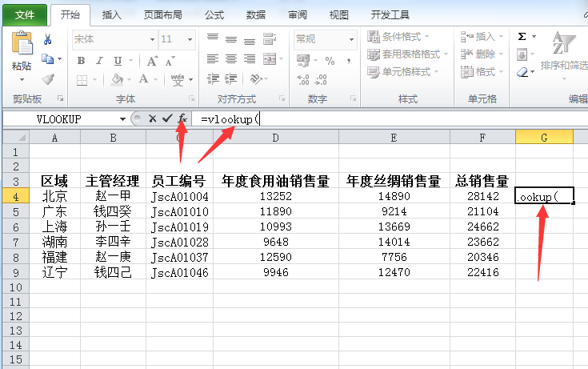Click in the formula bar input

pyautogui.click(x=390, y=119)
